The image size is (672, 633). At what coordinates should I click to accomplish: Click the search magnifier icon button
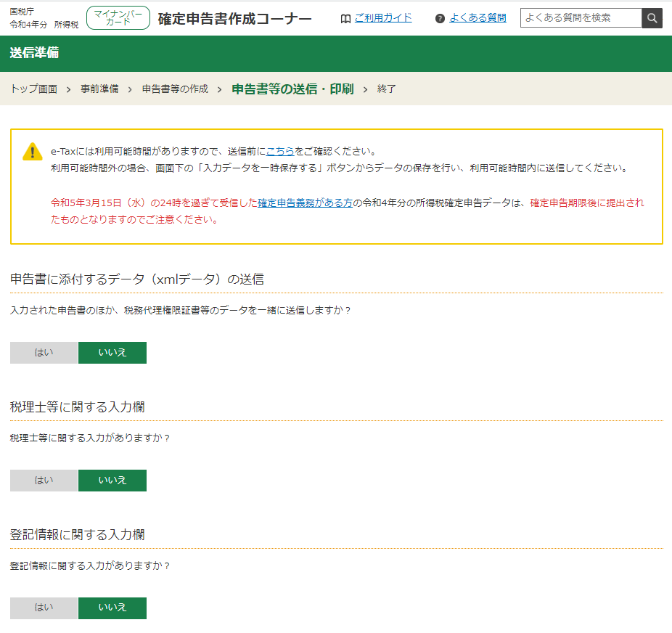(652, 18)
